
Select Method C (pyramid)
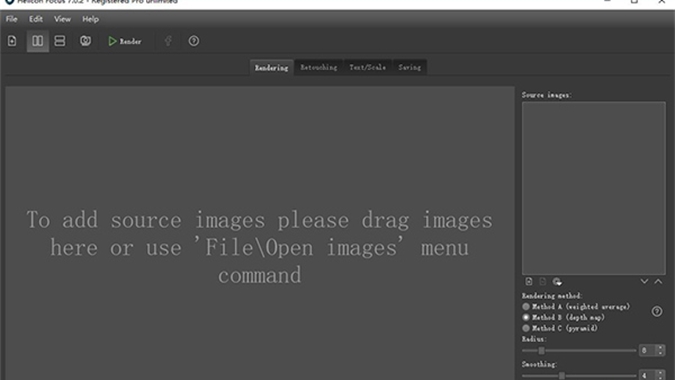tap(560, 328)
